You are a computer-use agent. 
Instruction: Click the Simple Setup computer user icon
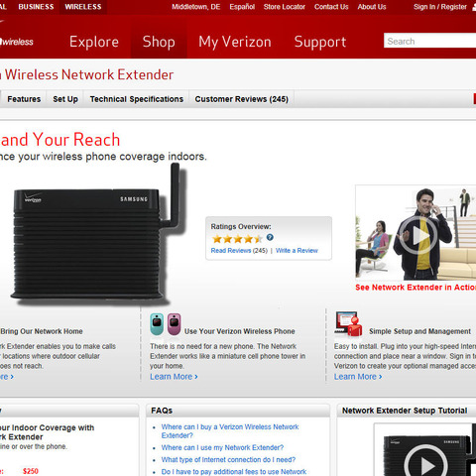[x=348, y=323]
